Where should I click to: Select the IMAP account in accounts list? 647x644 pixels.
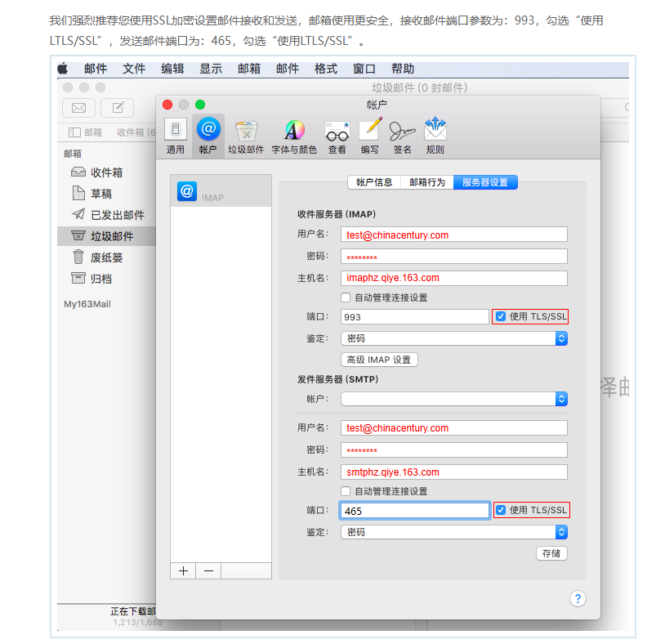[221, 191]
